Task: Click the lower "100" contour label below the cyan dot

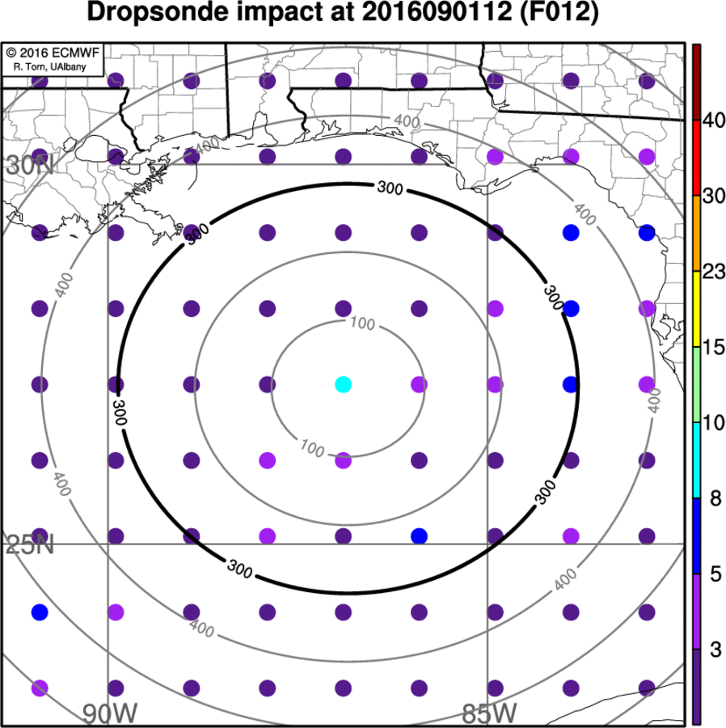Action: click(x=312, y=448)
